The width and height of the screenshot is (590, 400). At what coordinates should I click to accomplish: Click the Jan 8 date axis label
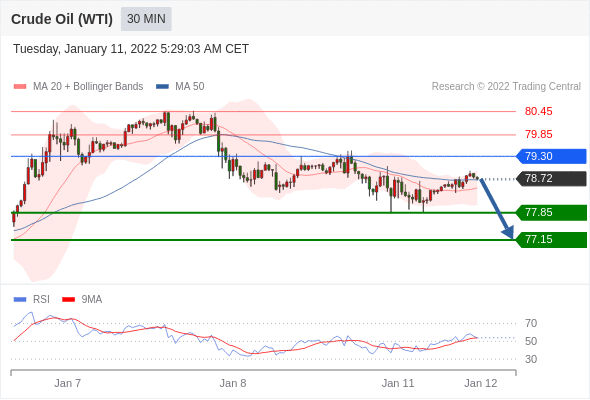click(233, 383)
